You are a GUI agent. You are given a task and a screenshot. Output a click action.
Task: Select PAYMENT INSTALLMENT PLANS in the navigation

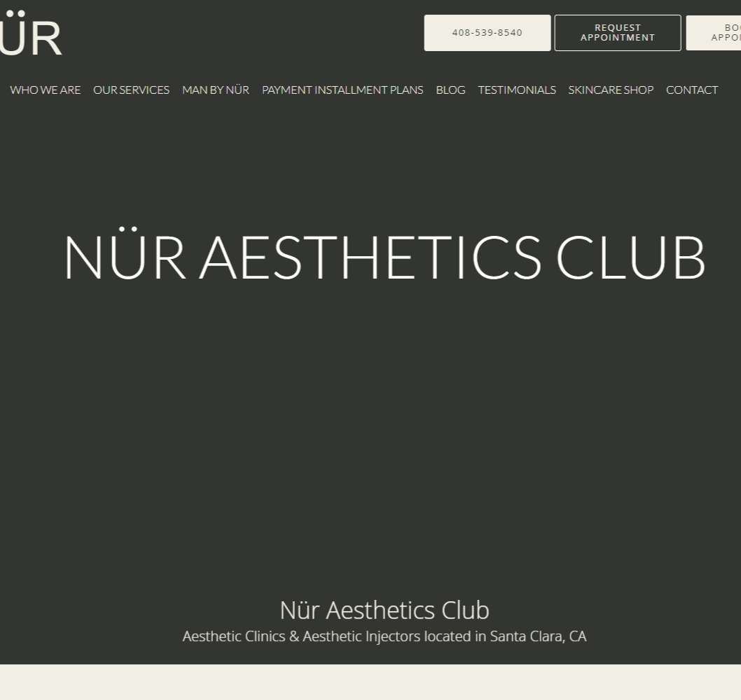click(x=342, y=90)
